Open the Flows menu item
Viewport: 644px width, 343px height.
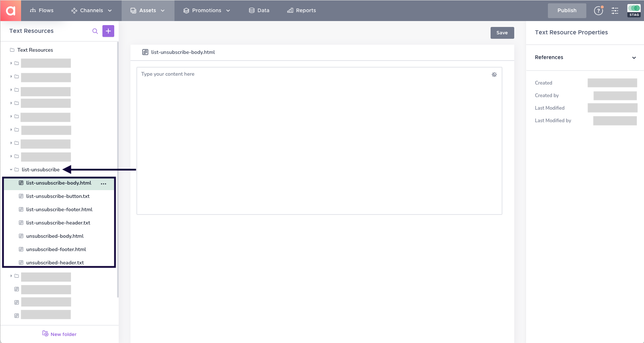click(42, 10)
